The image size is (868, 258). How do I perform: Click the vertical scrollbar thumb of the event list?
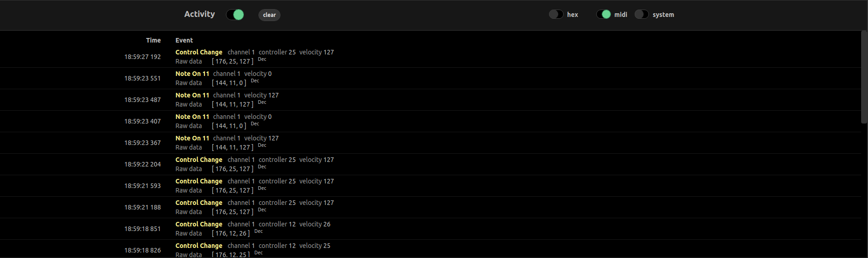pyautogui.click(x=864, y=77)
